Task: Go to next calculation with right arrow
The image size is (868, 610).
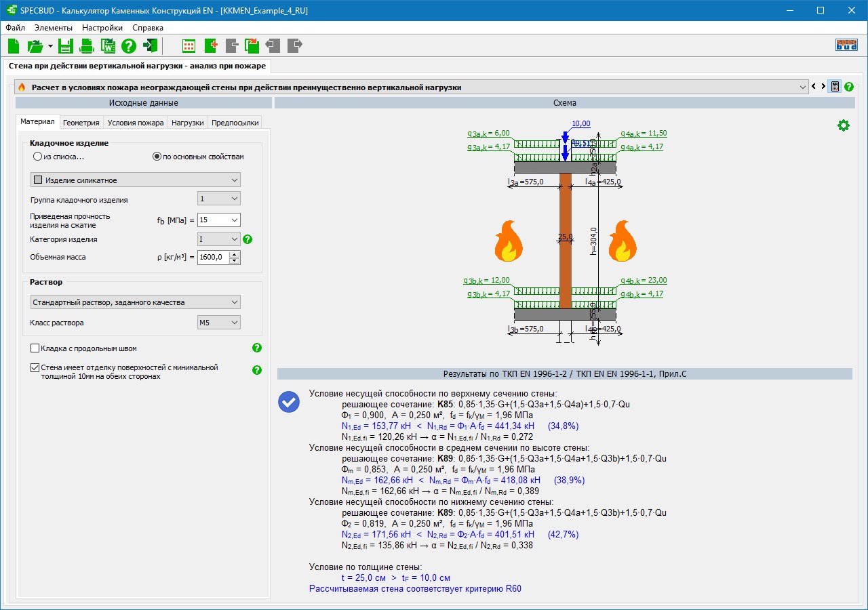Action: [823, 87]
